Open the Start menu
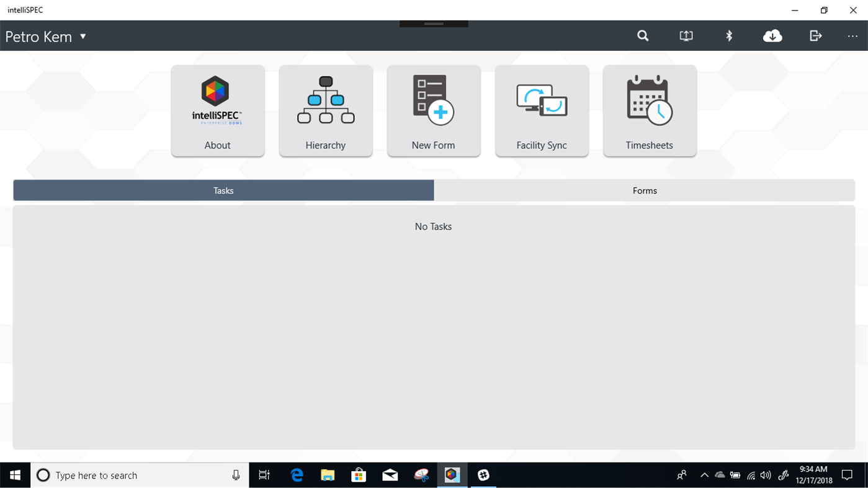 (x=14, y=475)
